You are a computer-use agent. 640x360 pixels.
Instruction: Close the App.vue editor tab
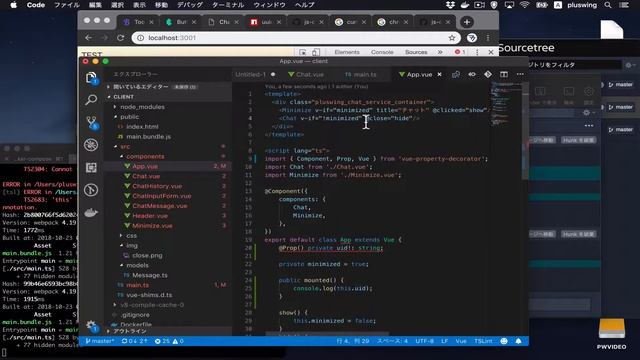pos(440,74)
